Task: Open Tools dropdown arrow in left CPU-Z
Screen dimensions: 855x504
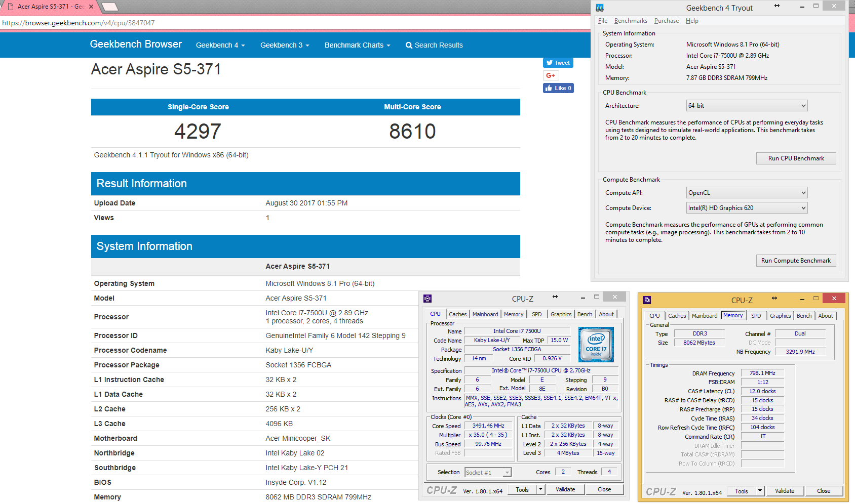Action: (x=541, y=489)
